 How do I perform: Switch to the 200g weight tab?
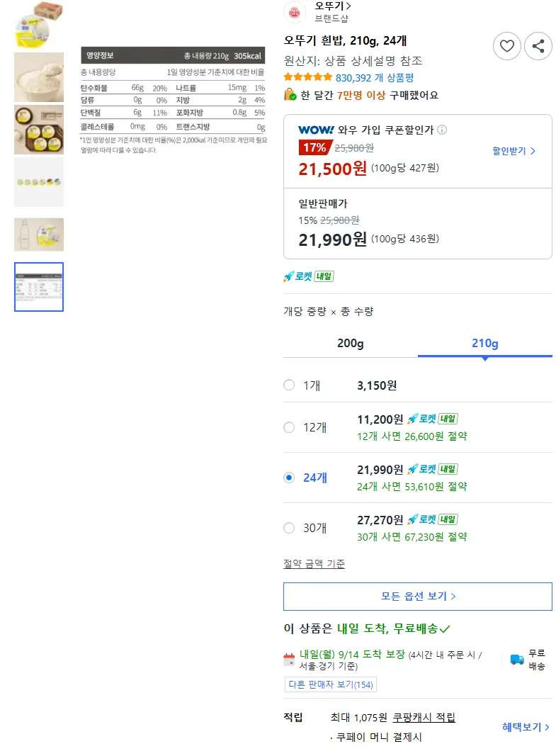(351, 344)
